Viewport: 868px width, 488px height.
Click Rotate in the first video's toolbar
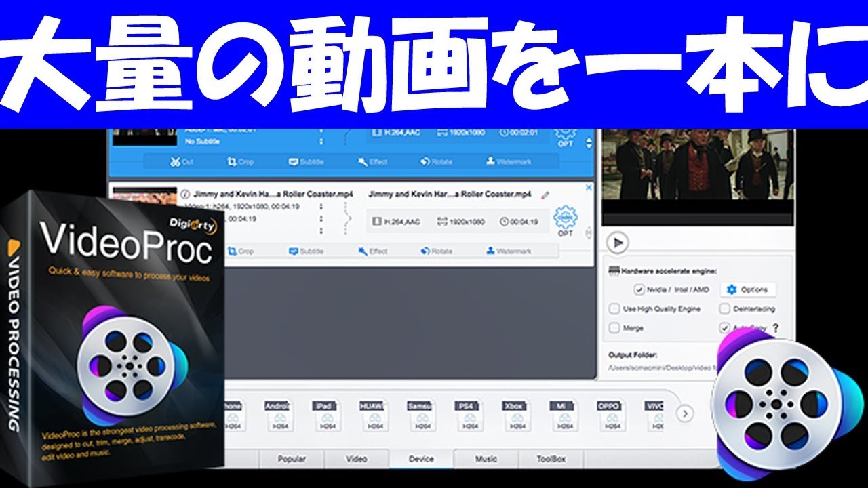(436, 162)
